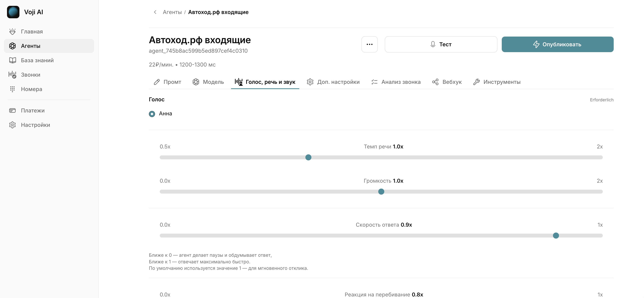Click the Агенты breadcrumb link

pos(172,12)
